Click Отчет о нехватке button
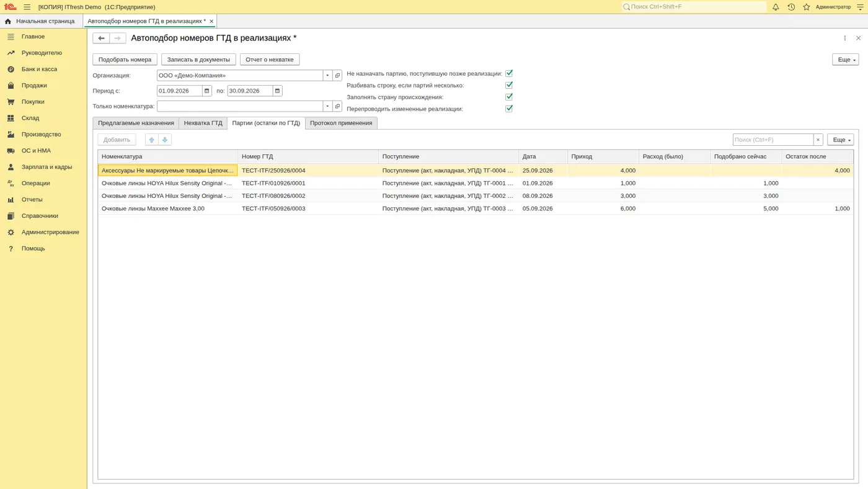The width and height of the screenshot is (868, 489). click(270, 60)
